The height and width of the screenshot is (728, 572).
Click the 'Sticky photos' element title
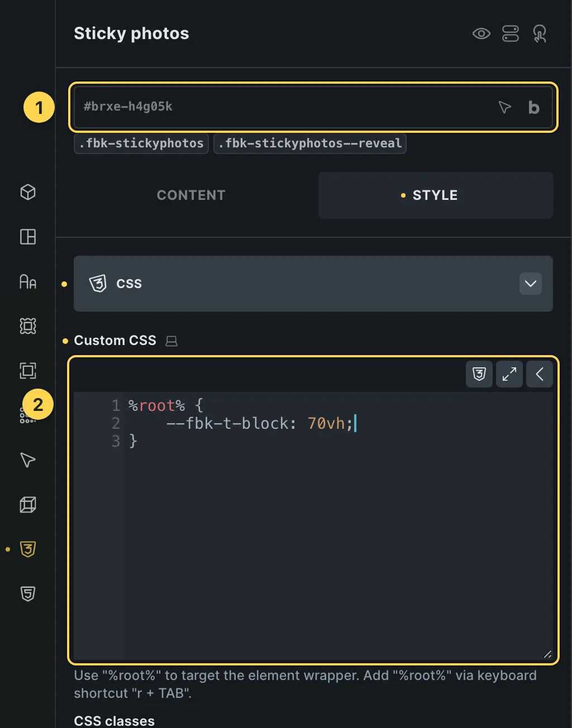pyautogui.click(x=132, y=33)
